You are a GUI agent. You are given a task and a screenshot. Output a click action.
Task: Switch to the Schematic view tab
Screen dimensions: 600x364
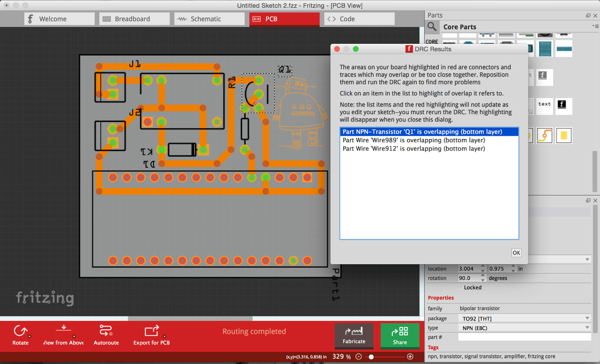pyautogui.click(x=209, y=19)
